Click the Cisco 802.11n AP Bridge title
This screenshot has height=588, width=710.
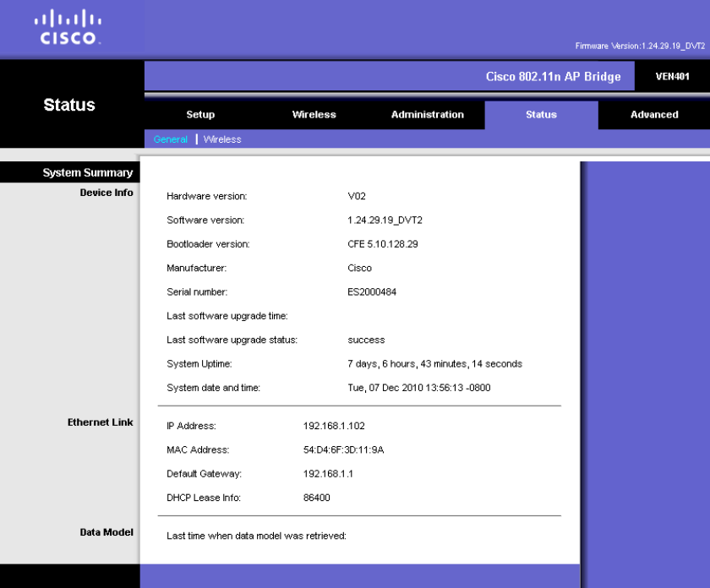(553, 77)
